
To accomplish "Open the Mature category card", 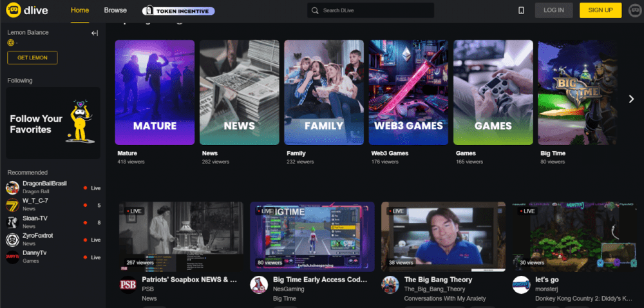I will [155, 92].
